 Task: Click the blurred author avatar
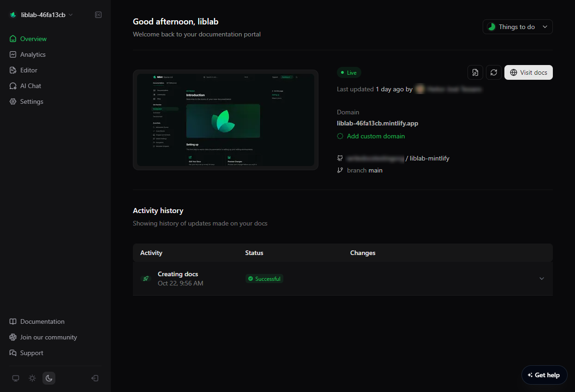tap(420, 89)
